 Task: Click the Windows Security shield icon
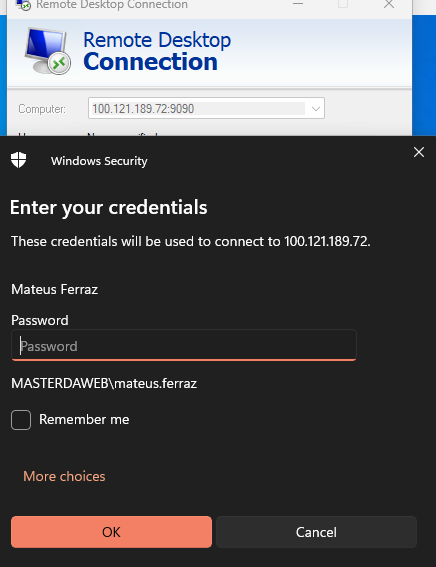(18, 160)
